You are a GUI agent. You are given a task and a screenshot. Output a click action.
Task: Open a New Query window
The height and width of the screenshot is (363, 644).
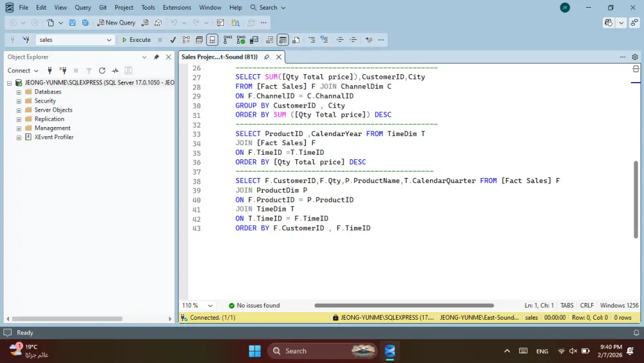116,23
